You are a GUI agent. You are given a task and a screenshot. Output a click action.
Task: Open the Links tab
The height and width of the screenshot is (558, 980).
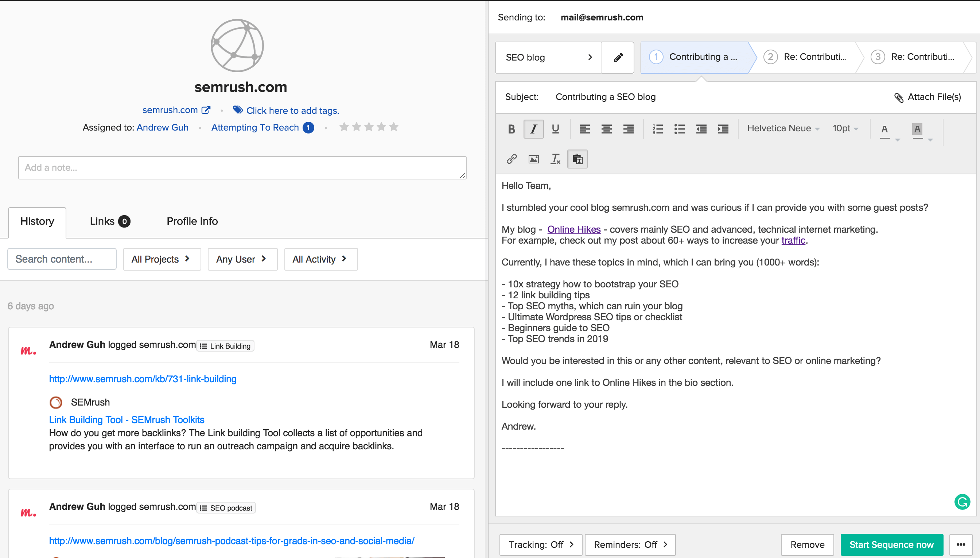click(110, 221)
